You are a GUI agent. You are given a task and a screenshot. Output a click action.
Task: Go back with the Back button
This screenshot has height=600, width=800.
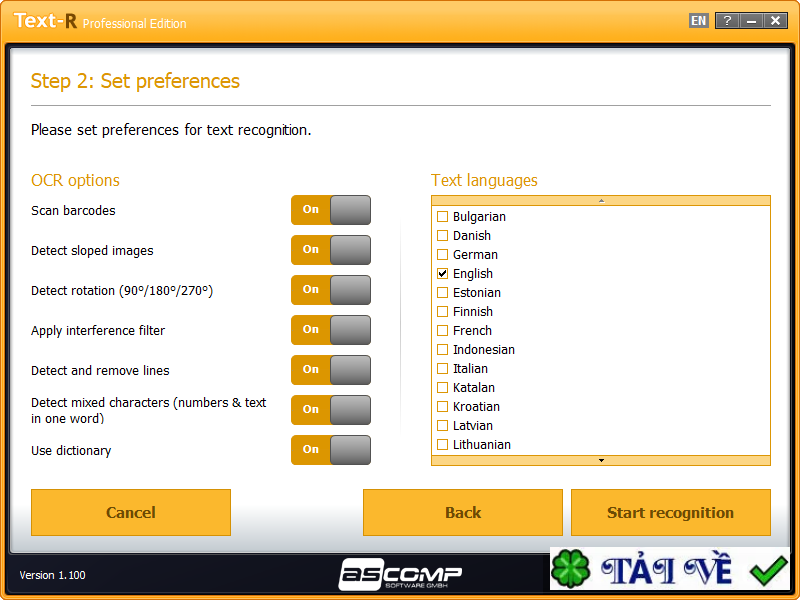click(463, 512)
